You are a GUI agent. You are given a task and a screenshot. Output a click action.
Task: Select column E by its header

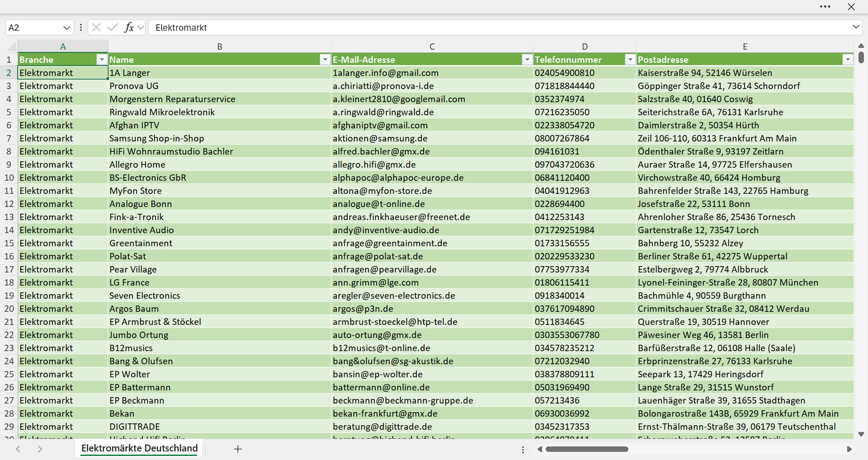click(745, 46)
